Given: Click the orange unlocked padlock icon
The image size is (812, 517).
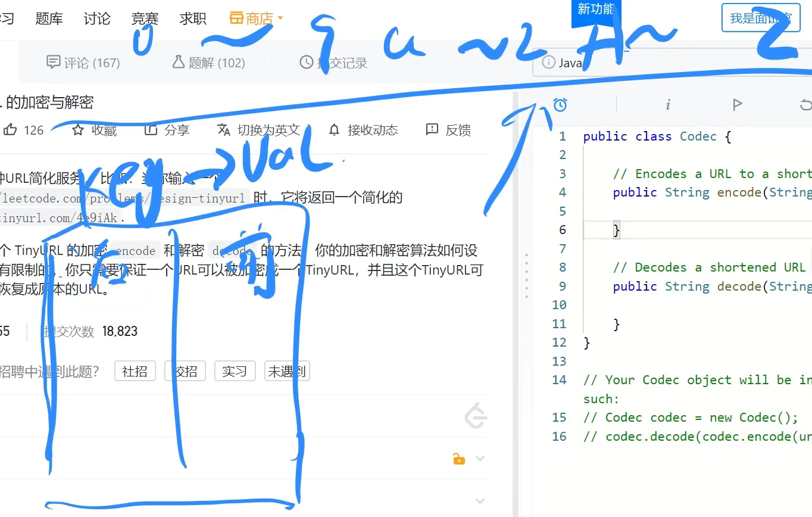Looking at the screenshot, I should [458, 459].
